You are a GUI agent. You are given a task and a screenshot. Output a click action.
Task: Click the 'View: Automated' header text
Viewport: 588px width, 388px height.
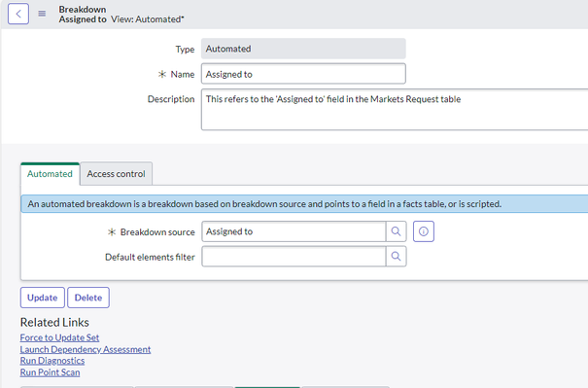[x=148, y=19]
